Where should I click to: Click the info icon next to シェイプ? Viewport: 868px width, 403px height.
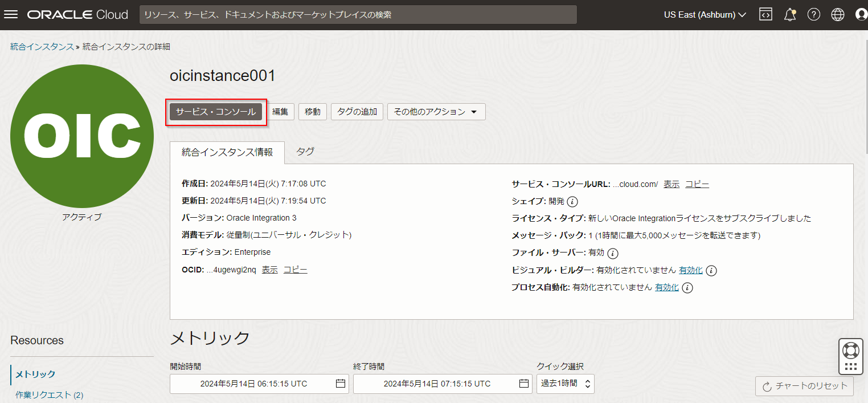[572, 202]
